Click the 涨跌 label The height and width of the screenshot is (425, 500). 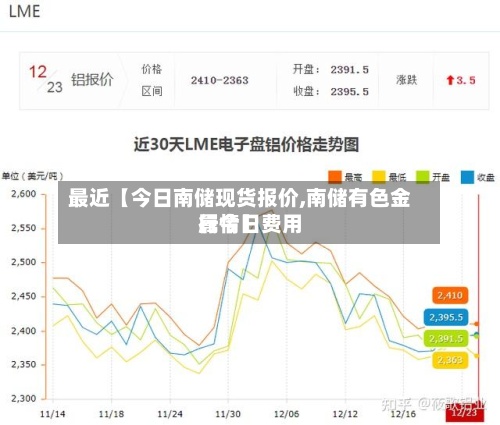coord(406,80)
